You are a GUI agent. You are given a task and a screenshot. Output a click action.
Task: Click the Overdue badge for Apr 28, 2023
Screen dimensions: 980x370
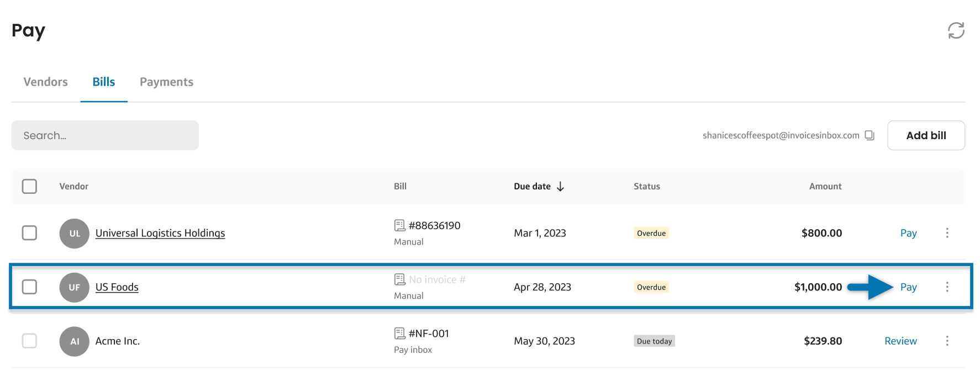click(651, 287)
